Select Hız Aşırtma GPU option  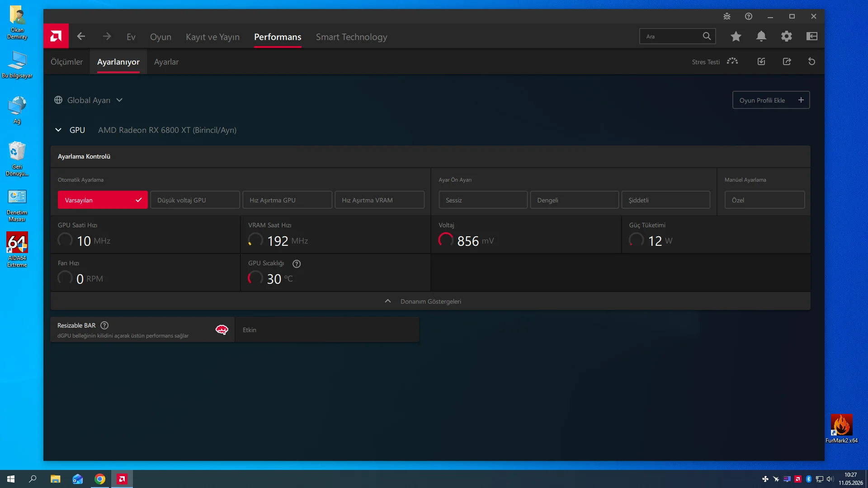[288, 200]
